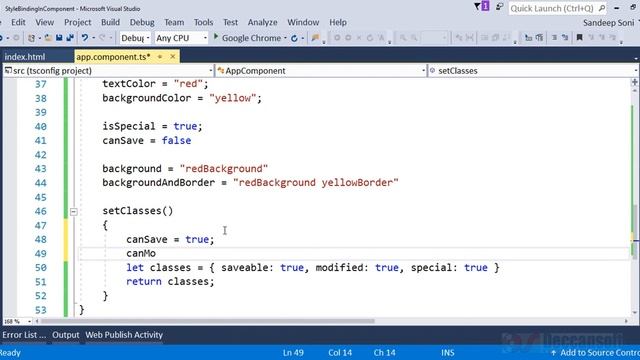This screenshot has width=640, height=360.
Task: Open the Project menu
Action: click(78, 22)
